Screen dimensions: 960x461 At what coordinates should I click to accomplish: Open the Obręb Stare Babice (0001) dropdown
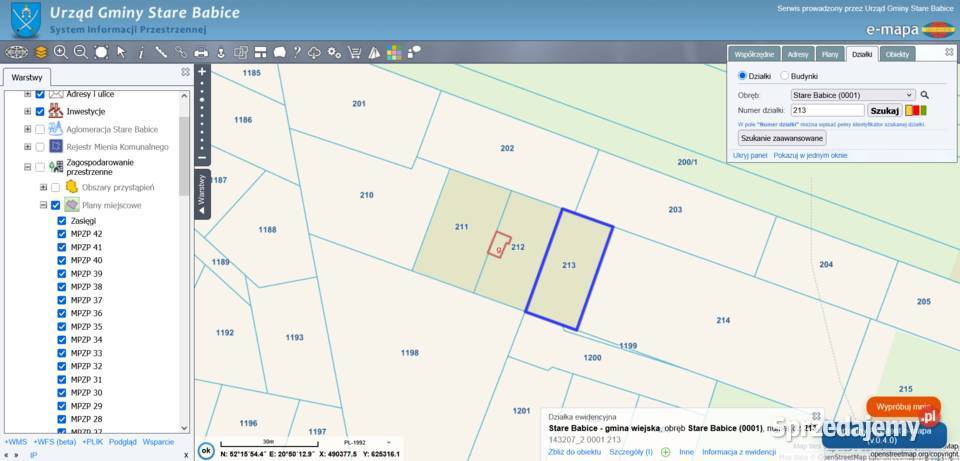click(x=853, y=95)
